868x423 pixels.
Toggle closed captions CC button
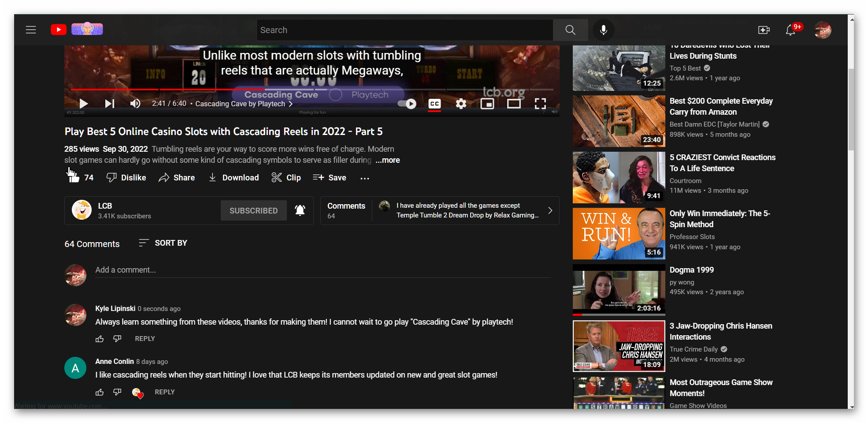[434, 104]
